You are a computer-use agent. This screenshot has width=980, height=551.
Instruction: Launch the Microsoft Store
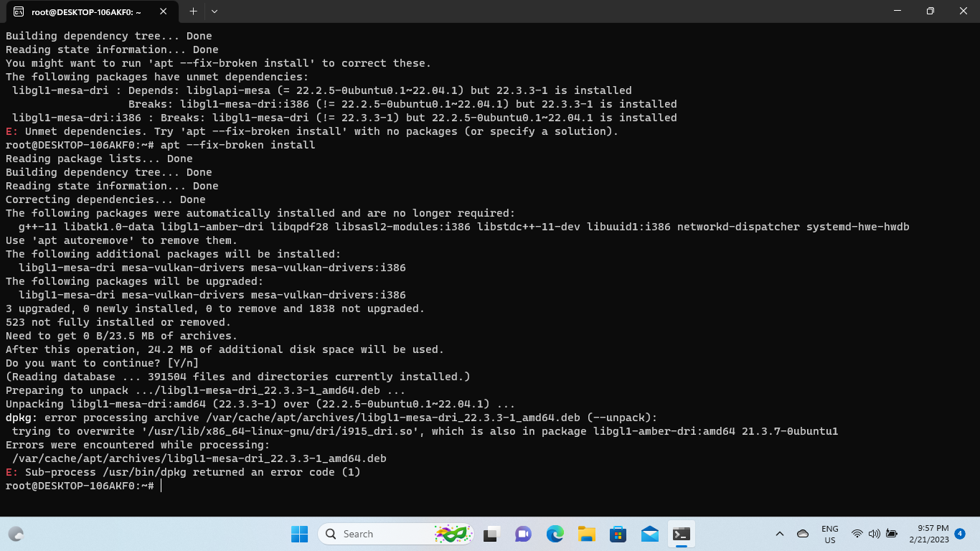pyautogui.click(x=617, y=534)
